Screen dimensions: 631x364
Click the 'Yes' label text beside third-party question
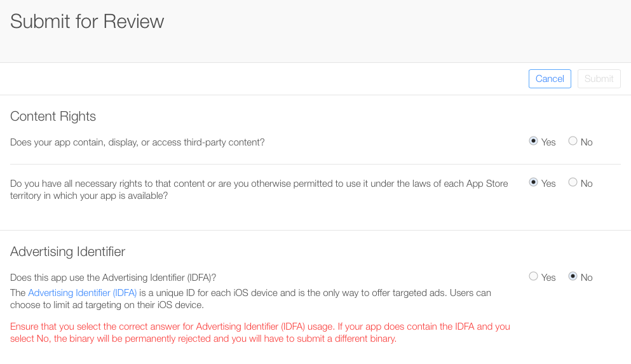(548, 142)
